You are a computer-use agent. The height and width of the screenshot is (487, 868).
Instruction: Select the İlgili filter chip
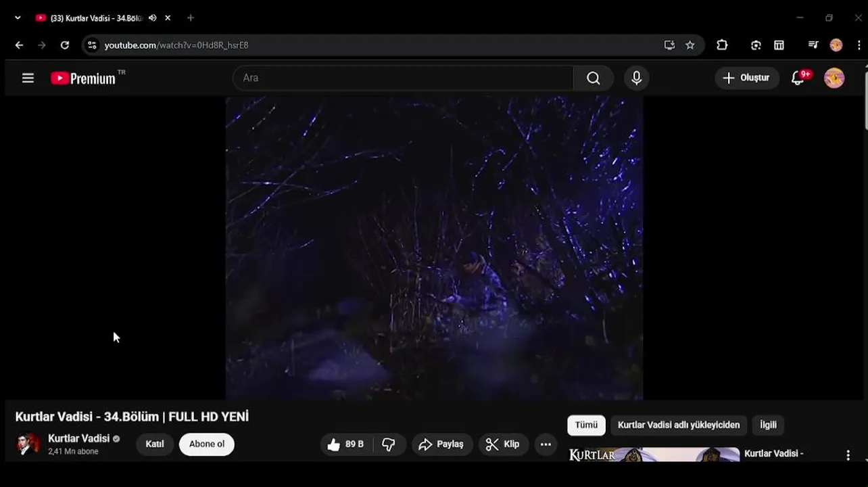pyautogui.click(x=768, y=425)
